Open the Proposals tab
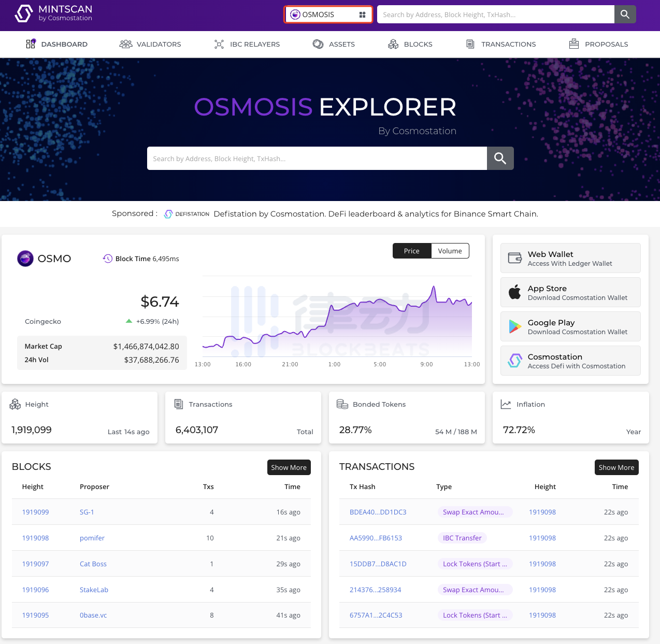Screen dimensions: 660x644 click(x=598, y=44)
